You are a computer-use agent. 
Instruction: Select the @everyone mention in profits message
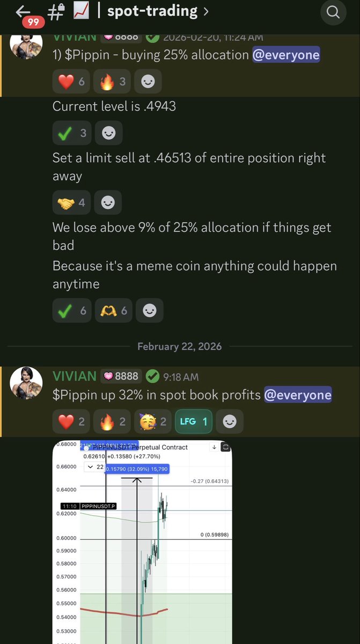tap(298, 395)
